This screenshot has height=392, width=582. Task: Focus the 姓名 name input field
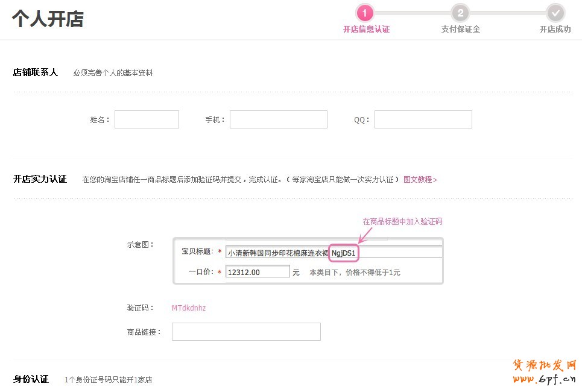point(147,119)
